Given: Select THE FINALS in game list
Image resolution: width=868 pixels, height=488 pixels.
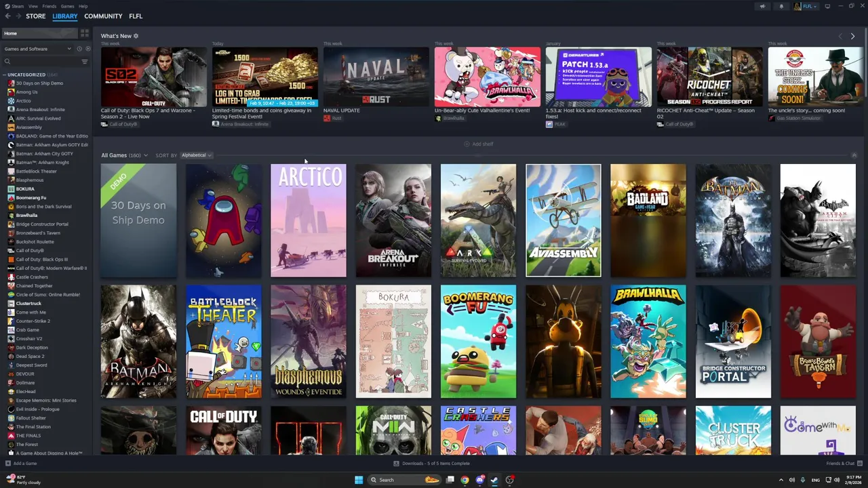Looking at the screenshot, I should pyautogui.click(x=28, y=436).
